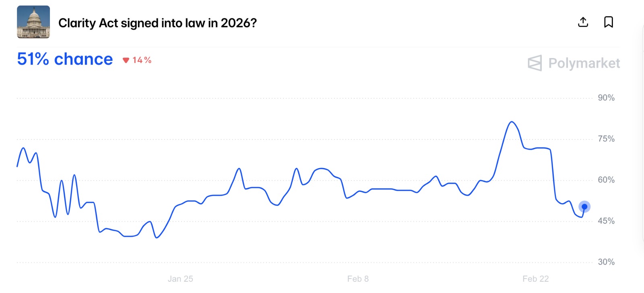644x293 pixels.
Task: Click the Jan 25 date label
Action: 180,278
